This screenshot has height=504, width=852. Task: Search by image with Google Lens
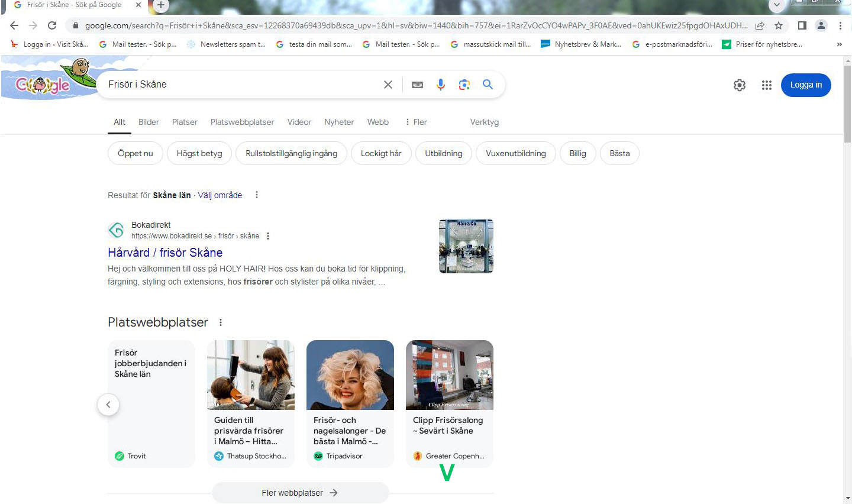tap(464, 85)
